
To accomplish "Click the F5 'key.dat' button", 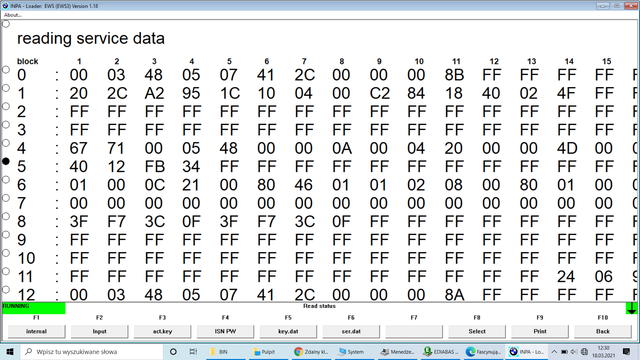I will [x=288, y=331].
